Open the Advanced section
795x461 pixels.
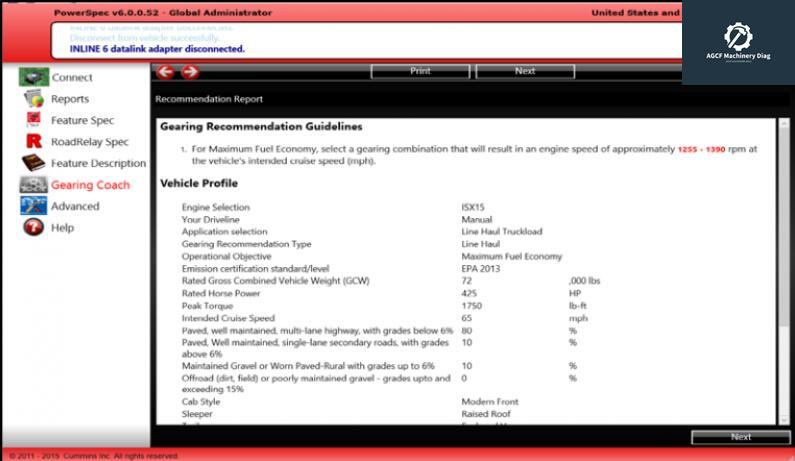75,206
